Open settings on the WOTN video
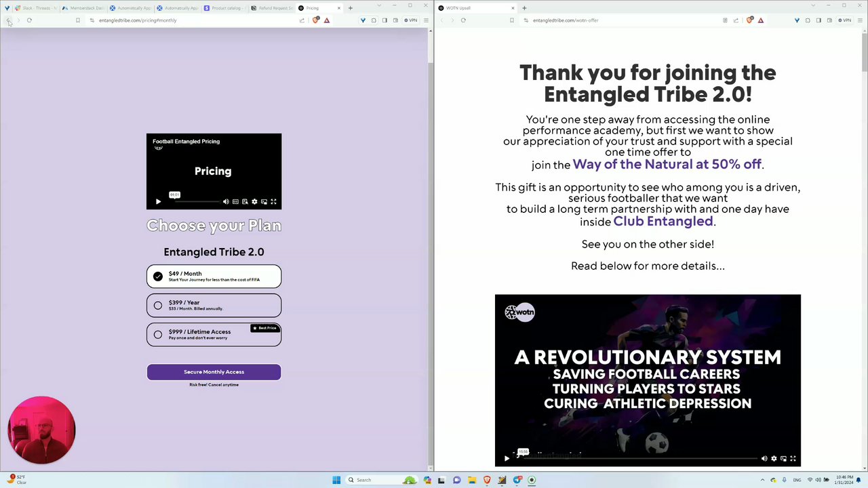Screen dimensions: 868x488 pyautogui.click(x=774, y=458)
